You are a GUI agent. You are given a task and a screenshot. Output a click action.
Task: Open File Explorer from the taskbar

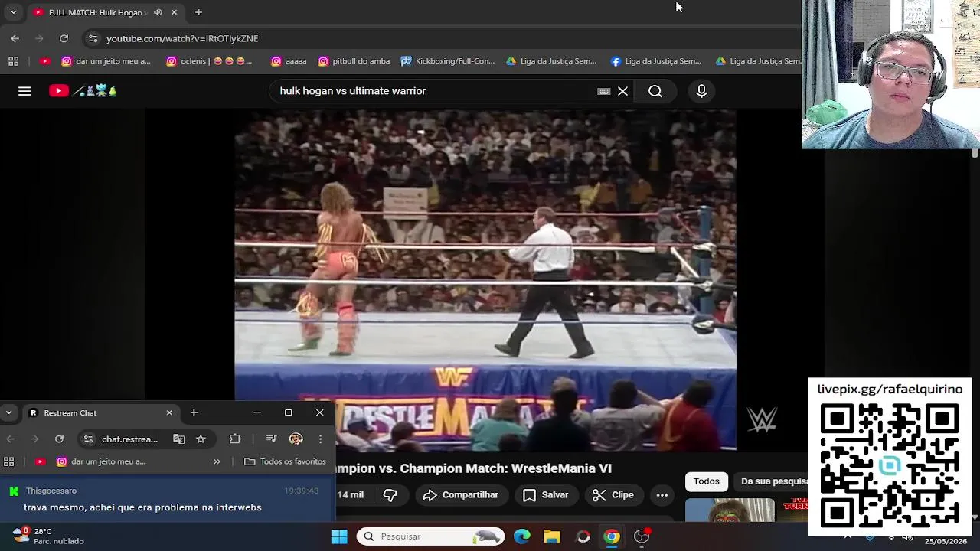(552, 536)
